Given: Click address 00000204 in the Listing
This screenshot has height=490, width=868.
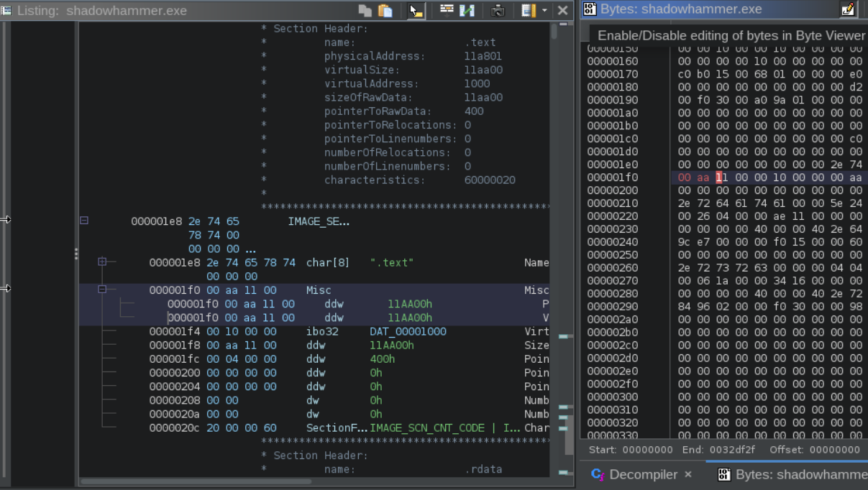Looking at the screenshot, I should click(173, 387).
